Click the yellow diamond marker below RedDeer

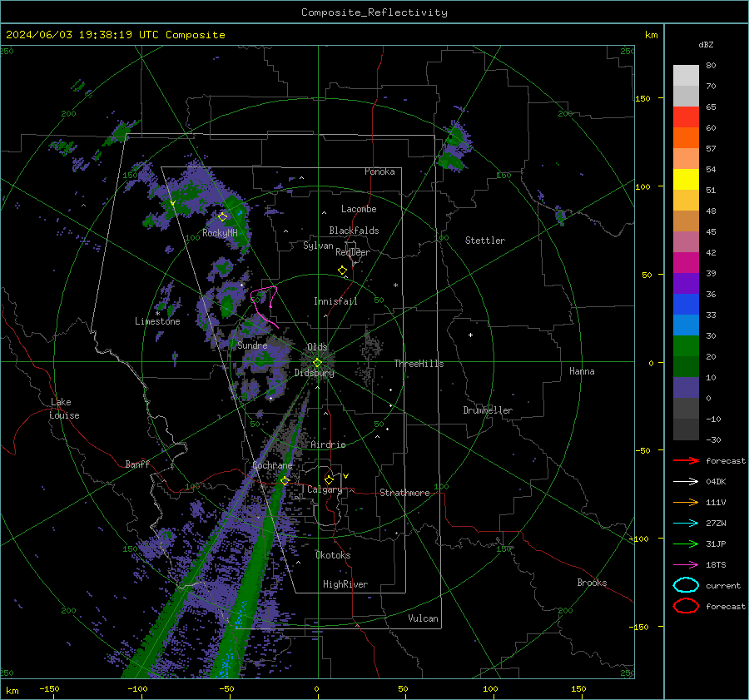(x=342, y=271)
